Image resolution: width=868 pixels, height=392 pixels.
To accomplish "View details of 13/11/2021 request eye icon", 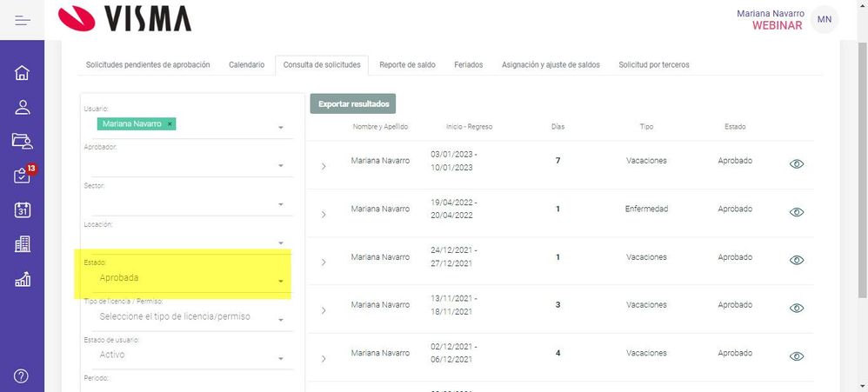I will click(797, 308).
